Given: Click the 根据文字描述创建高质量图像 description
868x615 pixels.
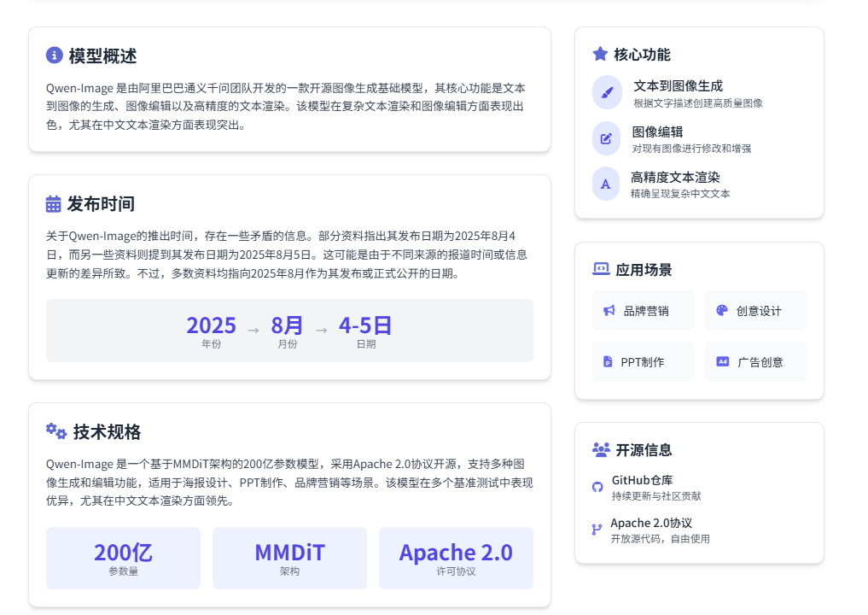Looking at the screenshot, I should (x=698, y=103).
